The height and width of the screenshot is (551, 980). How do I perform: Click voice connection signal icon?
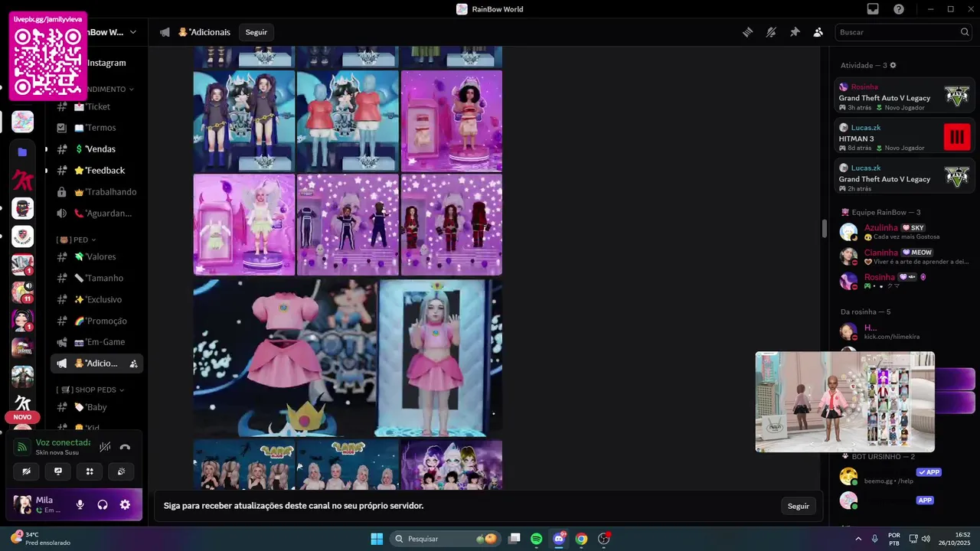coord(22,447)
